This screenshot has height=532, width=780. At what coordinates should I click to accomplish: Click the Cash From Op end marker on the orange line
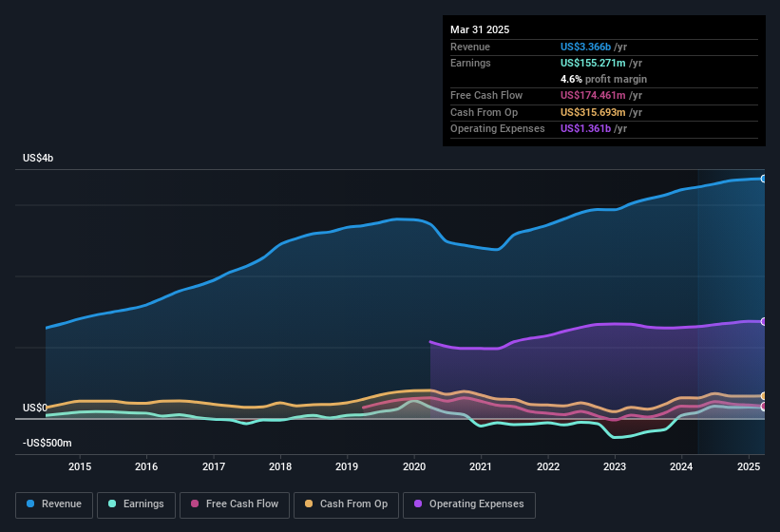(764, 396)
